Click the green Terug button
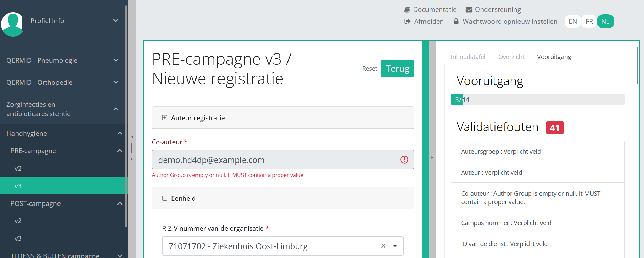This screenshot has width=644, height=258. pos(397,69)
